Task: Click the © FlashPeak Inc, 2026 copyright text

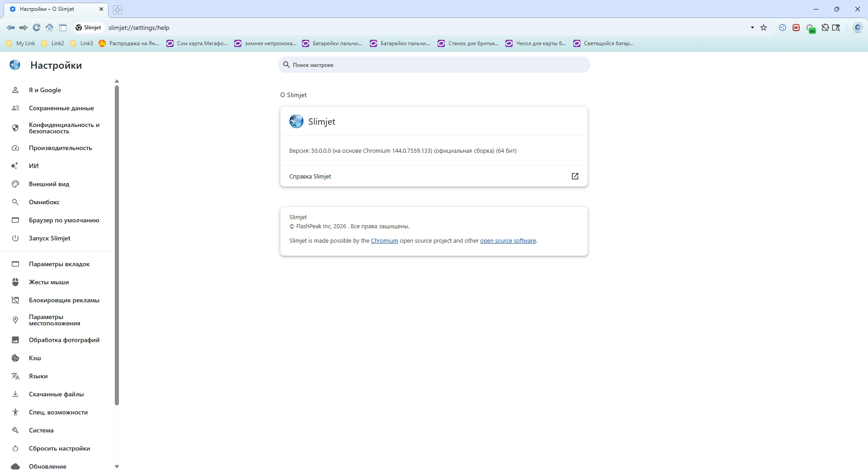Action: 349,226
